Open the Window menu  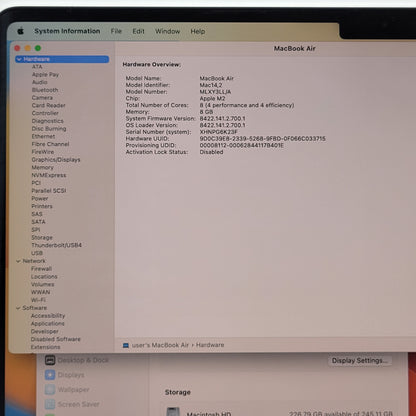[167, 31]
